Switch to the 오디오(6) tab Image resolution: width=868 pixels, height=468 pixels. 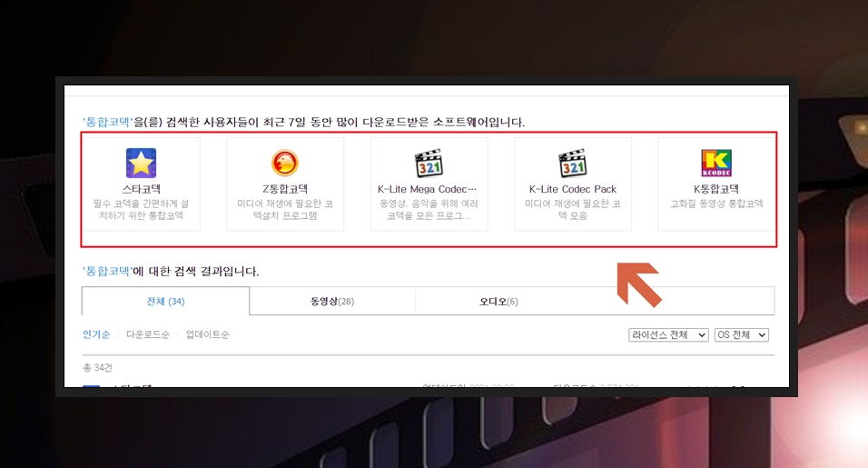coord(498,302)
